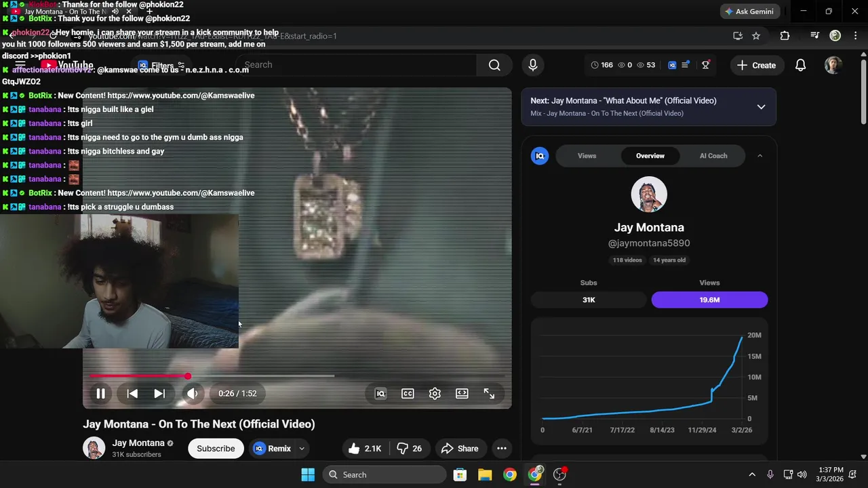Click the clock stat showing 166
The height and width of the screenshot is (488, 868).
pos(601,65)
